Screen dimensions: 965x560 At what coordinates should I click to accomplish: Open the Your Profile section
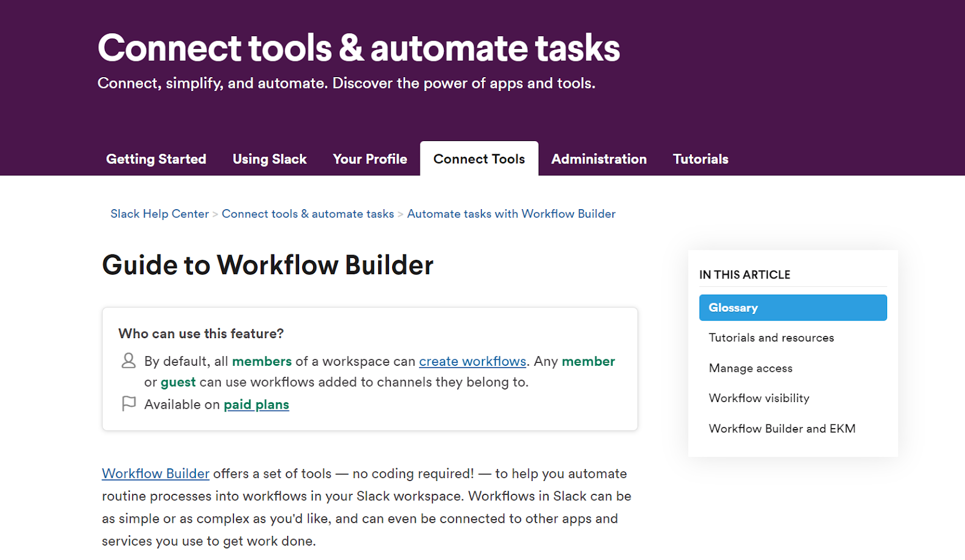(x=369, y=159)
